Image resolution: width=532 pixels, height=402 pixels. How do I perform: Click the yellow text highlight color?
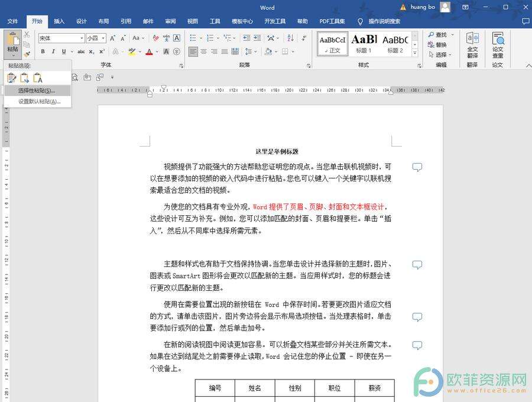point(132,51)
